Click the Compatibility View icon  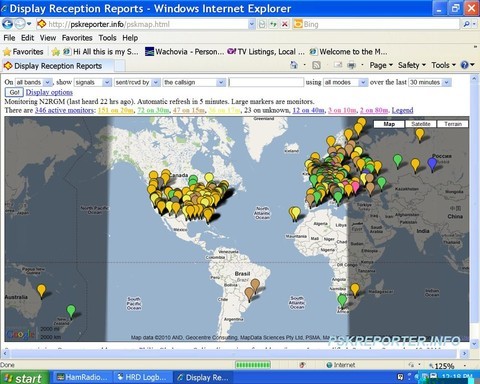262,24
